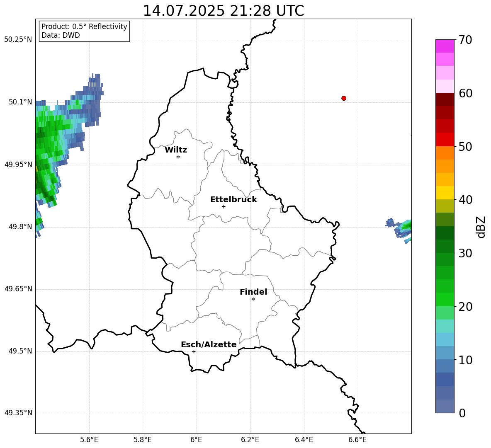
Task: Click the Esch/Alzette station cross marker
Action: [194, 351]
